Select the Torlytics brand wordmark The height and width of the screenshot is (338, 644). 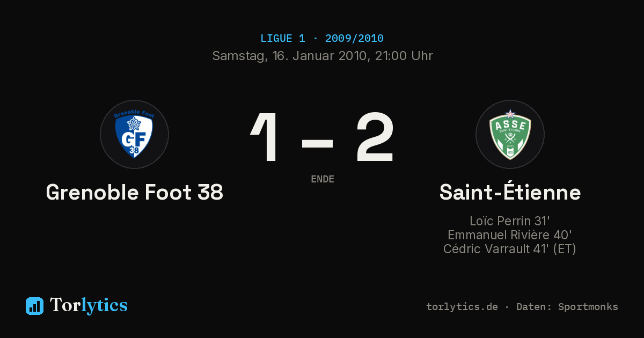(89, 305)
